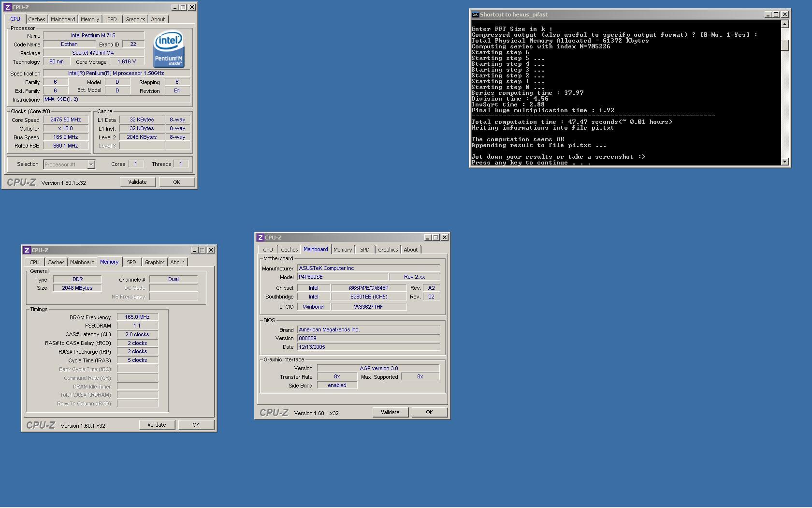This screenshot has height=508, width=812.
Task: Minimize the top CPU-Z CPU window
Action: click(x=174, y=7)
